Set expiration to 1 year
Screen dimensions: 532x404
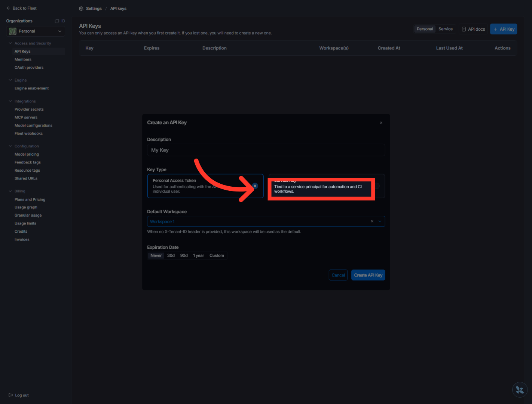coord(199,255)
